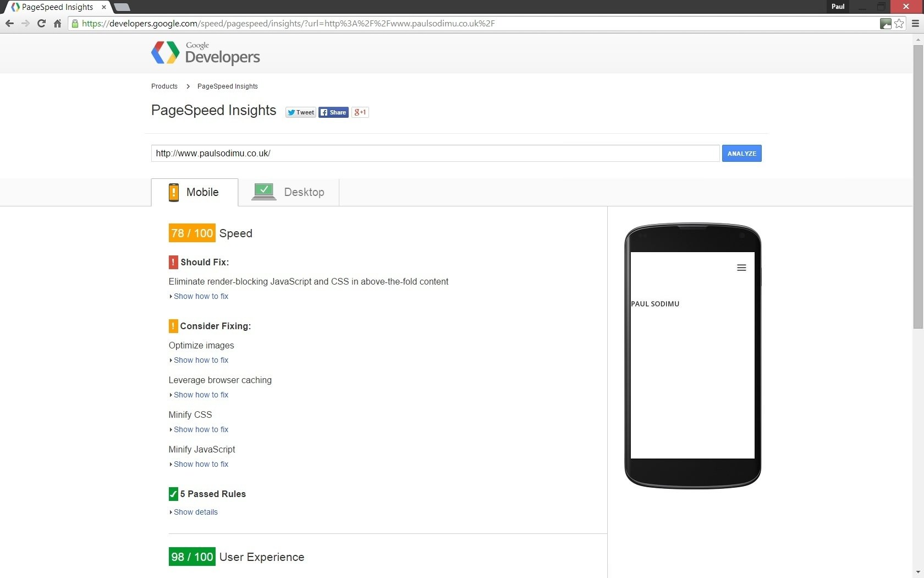Viewport: 924px width, 578px height.
Task: Share the page on Facebook
Action: coord(333,112)
